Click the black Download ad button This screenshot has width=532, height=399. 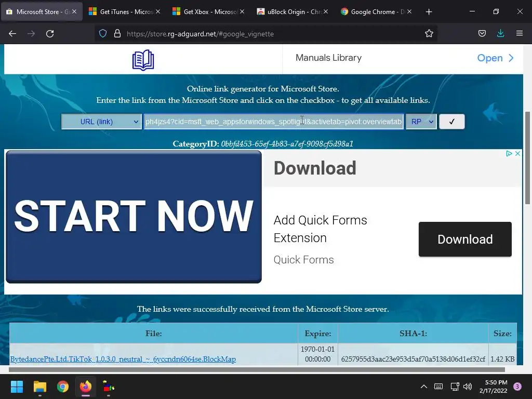465,239
